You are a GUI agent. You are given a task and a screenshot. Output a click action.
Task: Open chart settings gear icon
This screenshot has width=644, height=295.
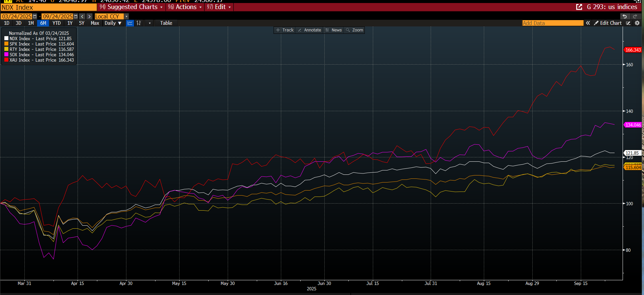click(637, 23)
